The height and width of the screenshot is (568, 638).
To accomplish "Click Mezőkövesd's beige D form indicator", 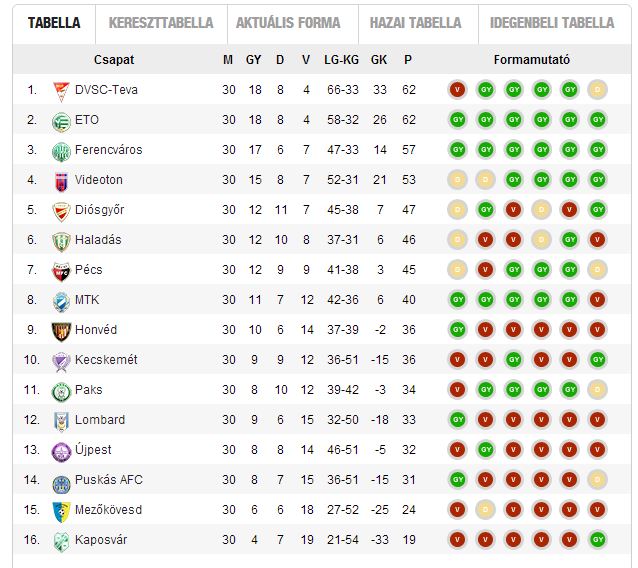I will coord(485,509).
